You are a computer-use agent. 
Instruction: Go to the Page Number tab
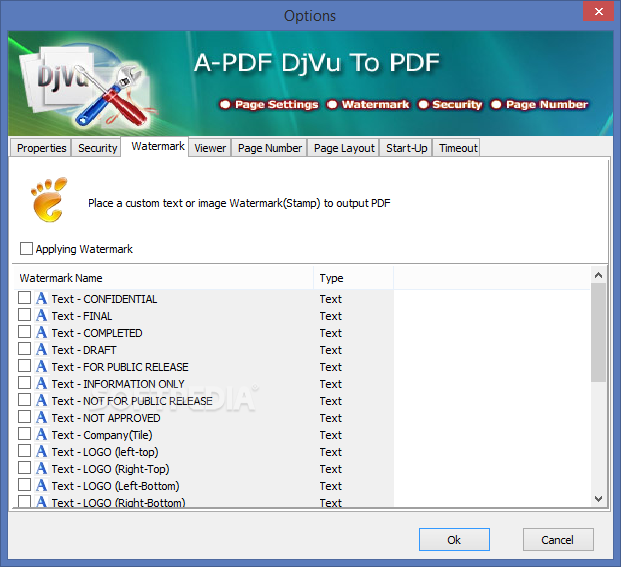point(270,148)
